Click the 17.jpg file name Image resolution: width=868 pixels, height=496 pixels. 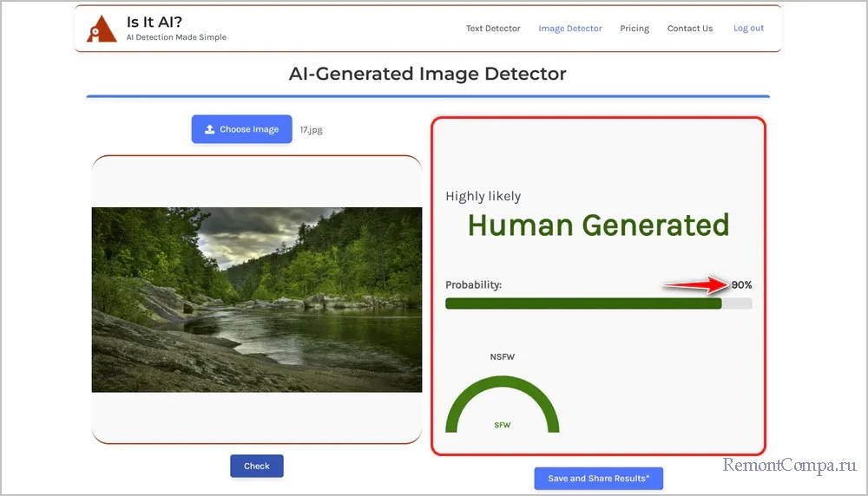point(311,130)
